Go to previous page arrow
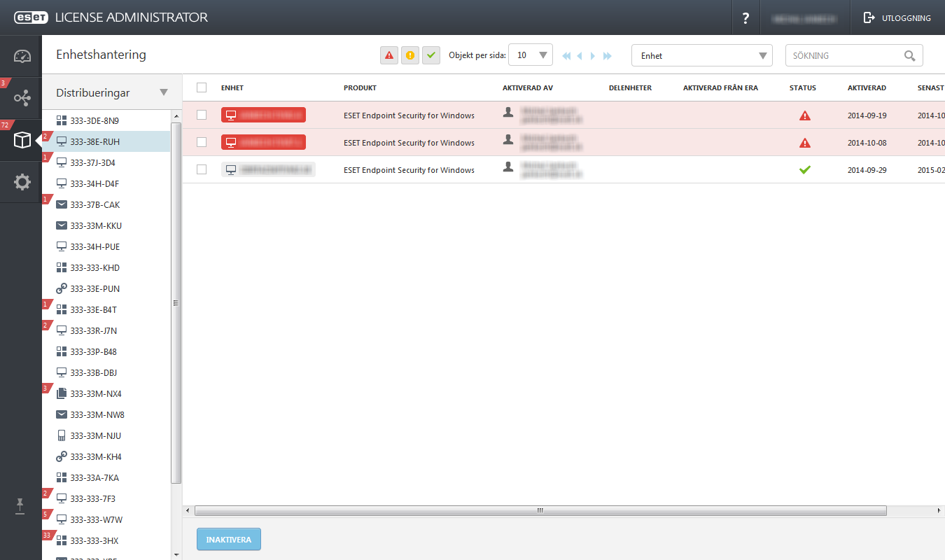This screenshot has width=945, height=560. [x=580, y=55]
